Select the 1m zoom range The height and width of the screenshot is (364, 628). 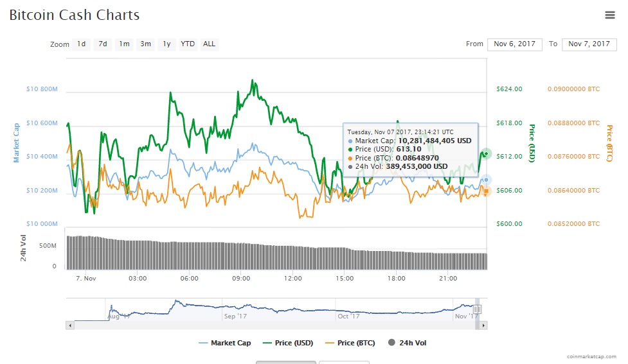(x=124, y=44)
